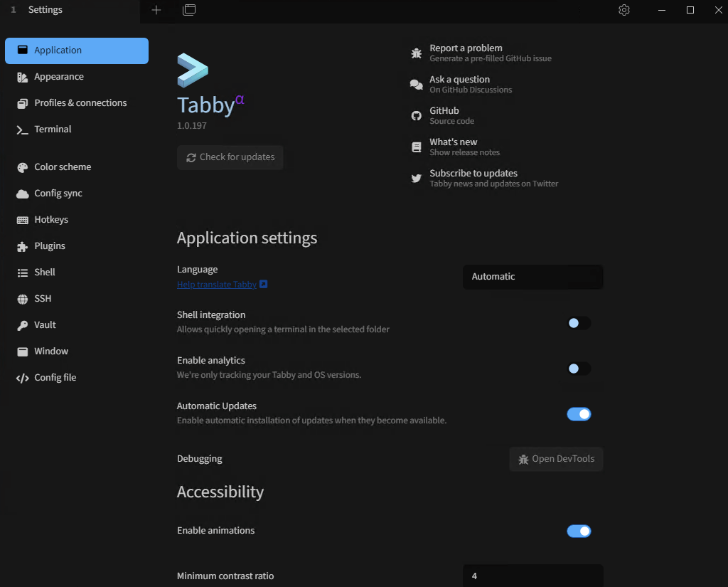Disable the Enable animations toggle

coord(579,532)
